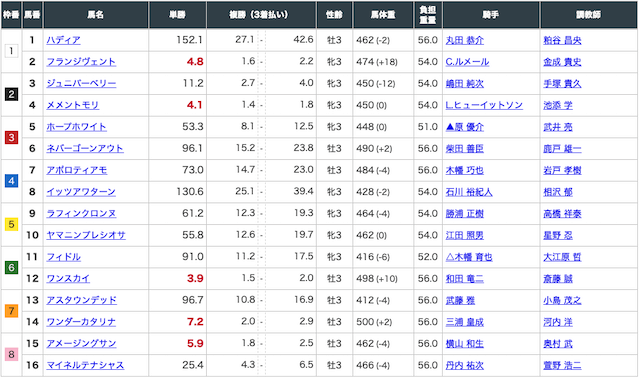Open jockey 江田 照男 profile
The image size is (640, 378).
(464, 235)
